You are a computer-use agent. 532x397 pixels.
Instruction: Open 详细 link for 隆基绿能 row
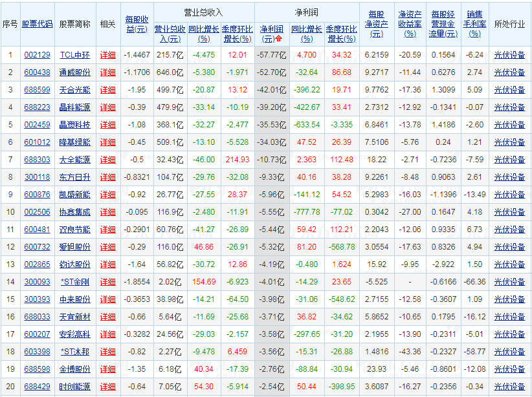tap(108, 142)
